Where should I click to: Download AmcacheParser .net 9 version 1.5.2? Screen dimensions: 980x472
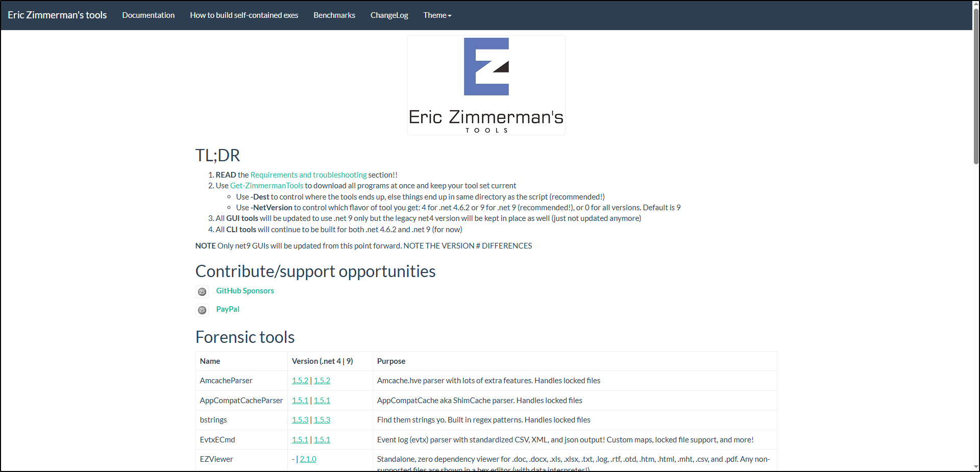322,381
